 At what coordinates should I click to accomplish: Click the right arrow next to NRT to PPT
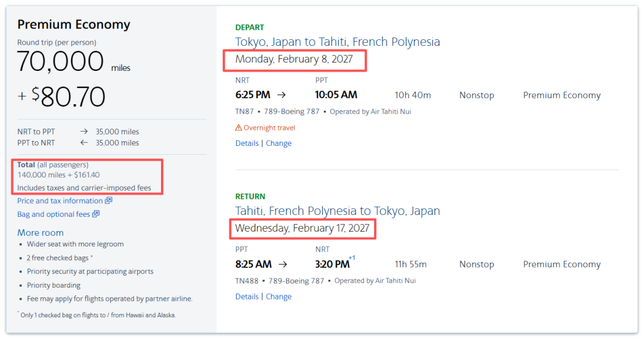tap(84, 131)
